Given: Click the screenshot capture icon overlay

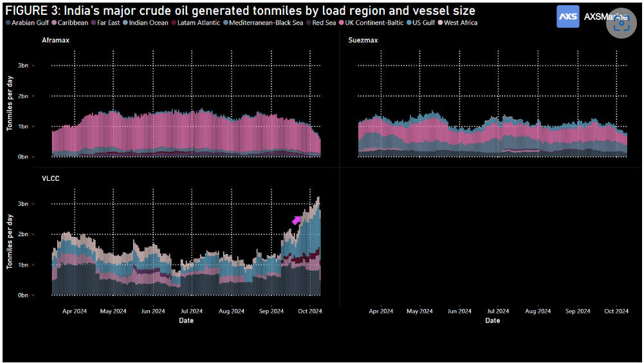Looking at the screenshot, I should tap(621, 23).
